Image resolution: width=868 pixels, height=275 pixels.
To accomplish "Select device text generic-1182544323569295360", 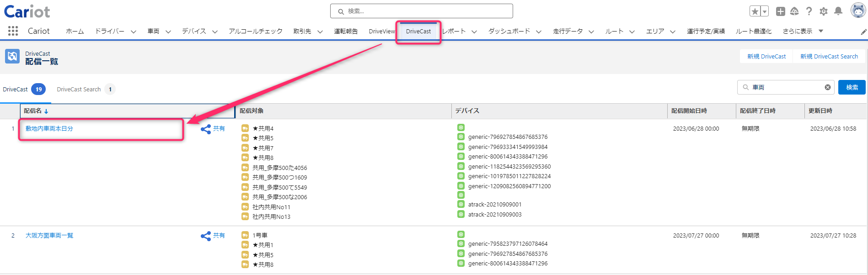I will pos(509,167).
